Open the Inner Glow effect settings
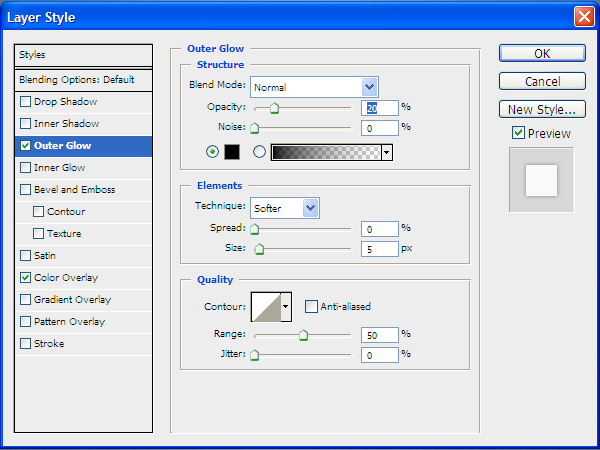600x450 pixels. tap(59, 168)
